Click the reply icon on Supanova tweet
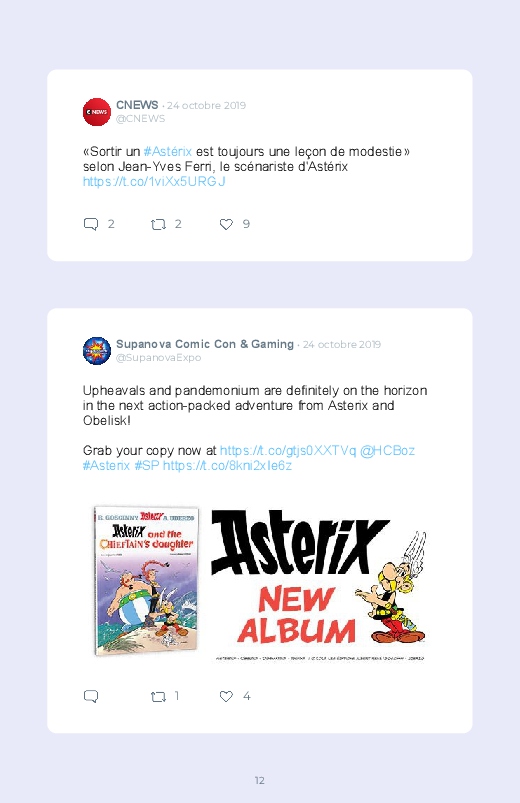Viewport: 520px width, 803px height. [91, 696]
